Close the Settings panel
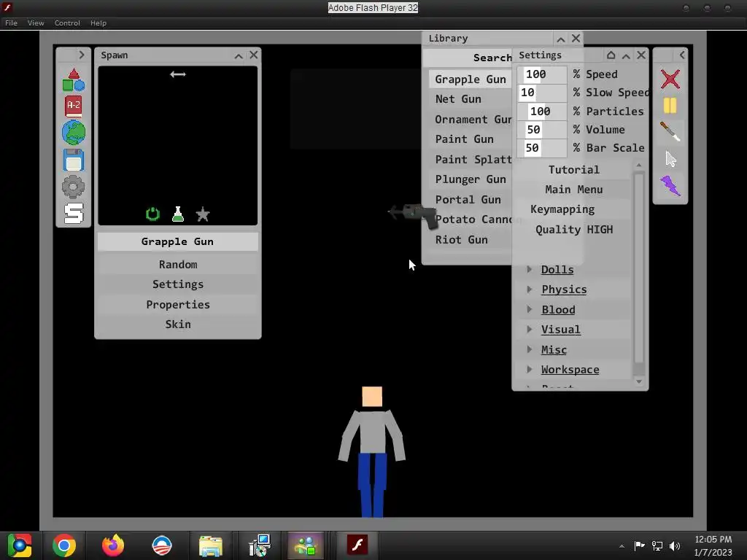Image resolution: width=747 pixels, height=560 pixels. click(x=641, y=55)
